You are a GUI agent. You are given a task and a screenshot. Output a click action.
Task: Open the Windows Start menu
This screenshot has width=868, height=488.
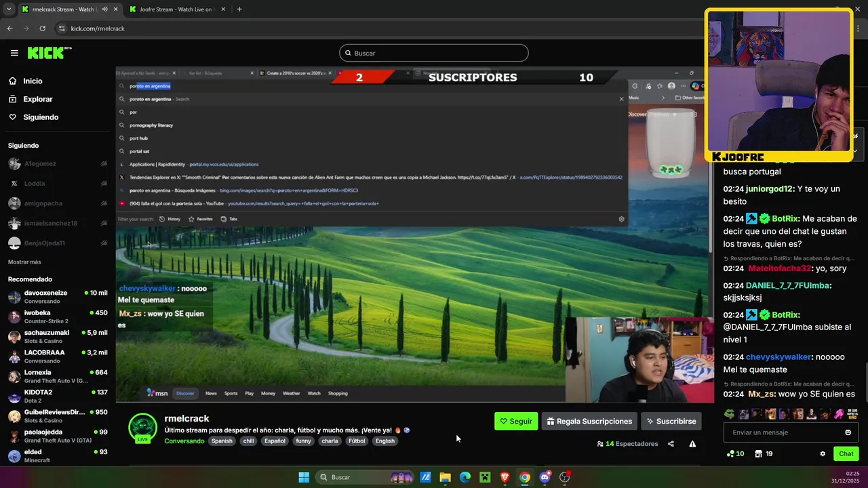pyautogui.click(x=304, y=477)
